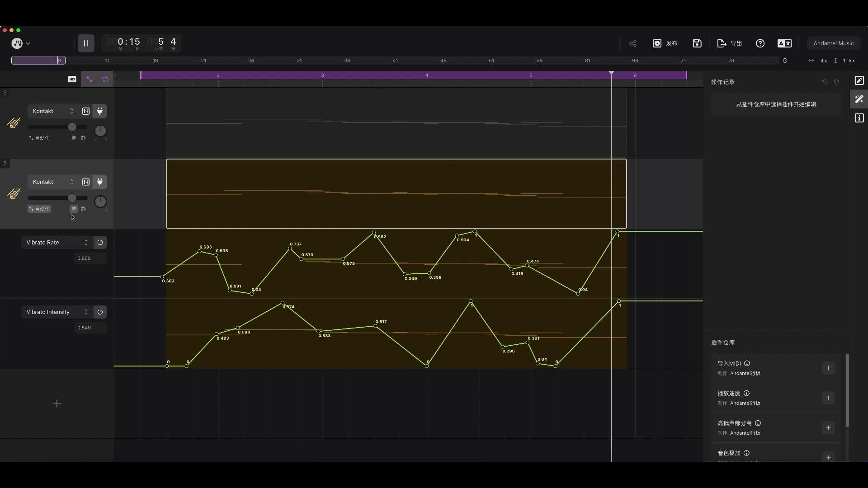Click the share icon in the top toolbar

[x=632, y=43]
